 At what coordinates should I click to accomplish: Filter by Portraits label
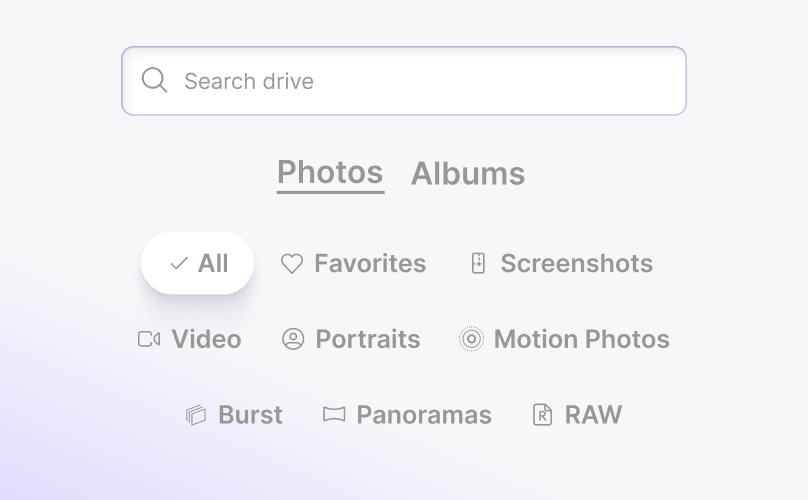(x=368, y=339)
